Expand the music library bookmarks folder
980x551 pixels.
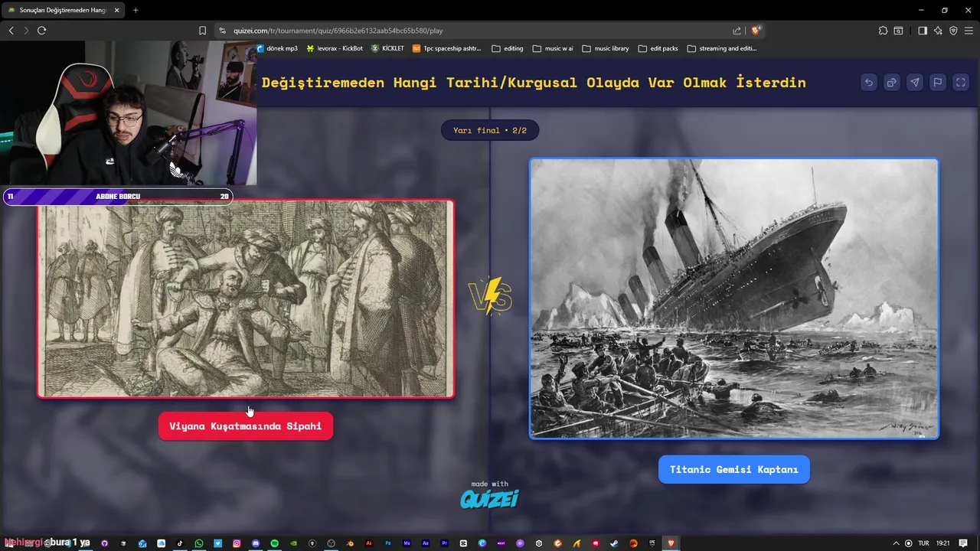click(x=606, y=48)
